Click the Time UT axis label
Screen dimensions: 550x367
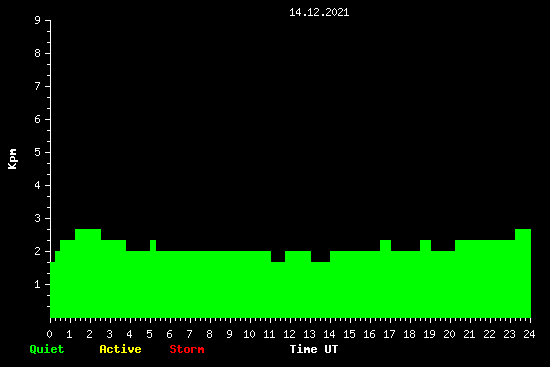pyautogui.click(x=314, y=349)
